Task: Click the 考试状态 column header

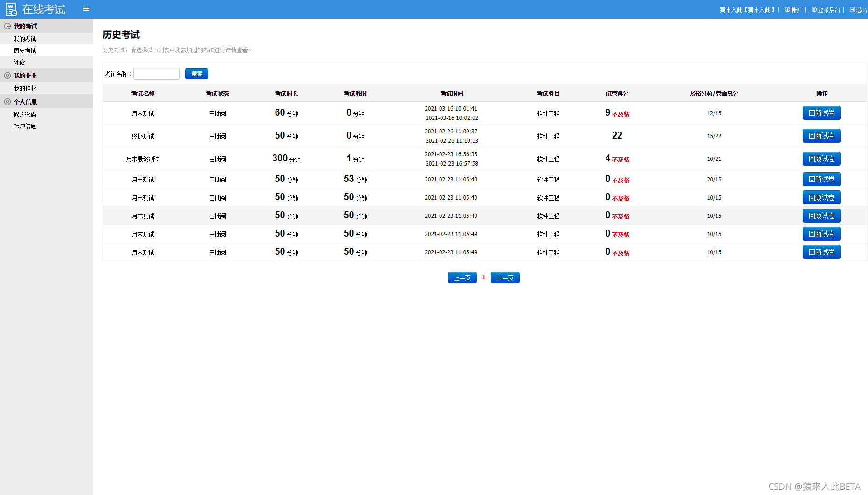Action: coord(218,93)
